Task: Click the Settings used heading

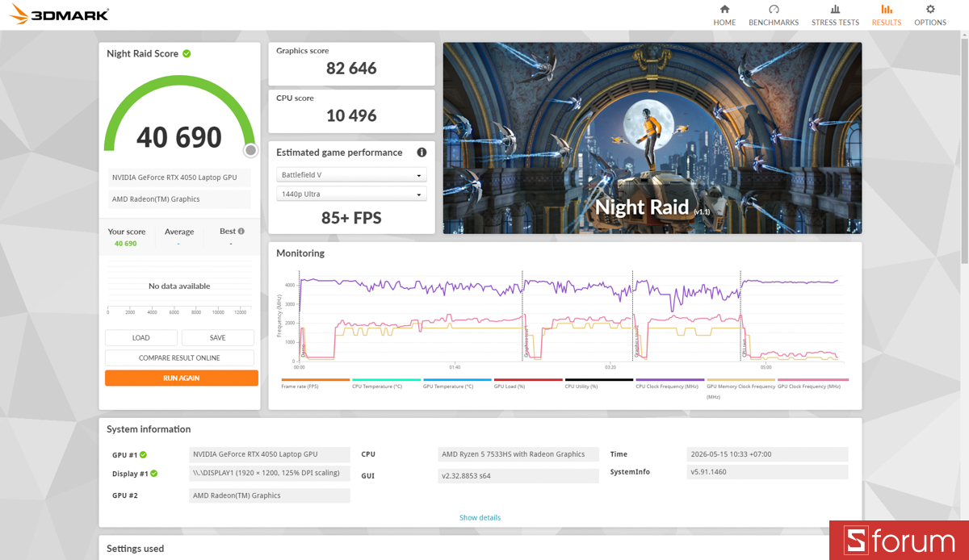Action: click(x=136, y=549)
